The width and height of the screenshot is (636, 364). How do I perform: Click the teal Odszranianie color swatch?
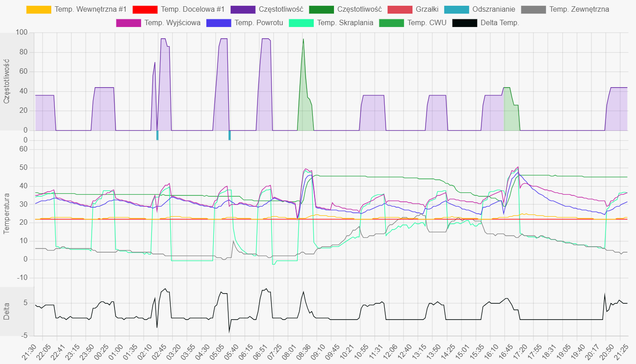coord(457,9)
